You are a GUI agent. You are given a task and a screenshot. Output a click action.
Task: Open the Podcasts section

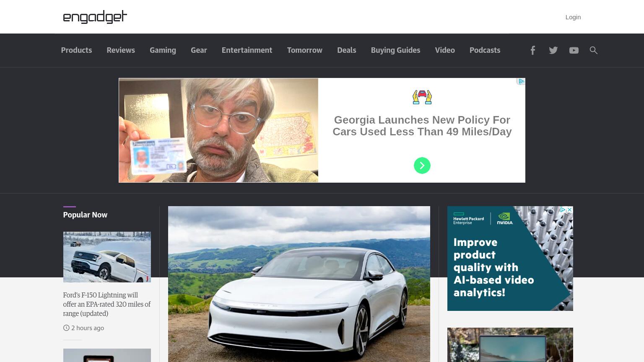click(485, 50)
